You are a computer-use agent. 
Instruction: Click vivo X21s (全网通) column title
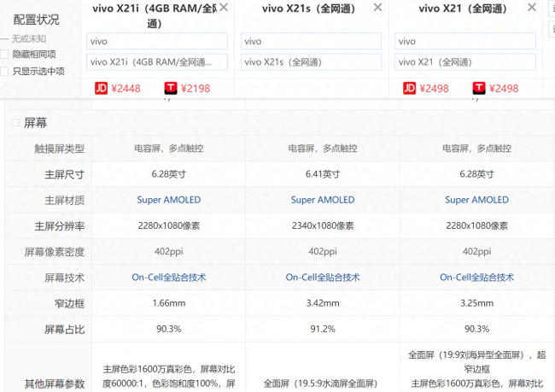[308, 9]
